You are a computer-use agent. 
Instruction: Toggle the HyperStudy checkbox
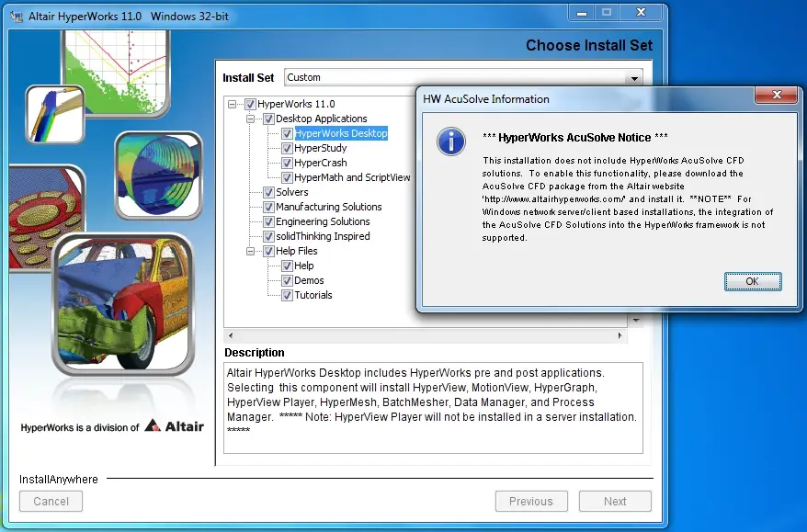[287, 149]
